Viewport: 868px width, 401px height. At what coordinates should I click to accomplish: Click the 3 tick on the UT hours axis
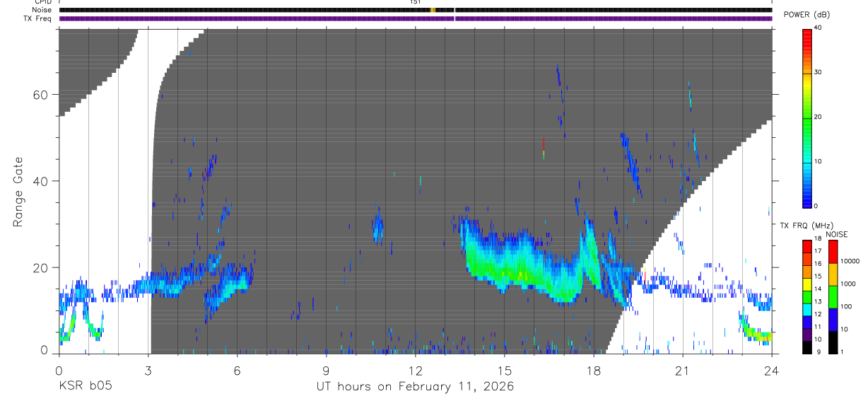click(x=148, y=370)
